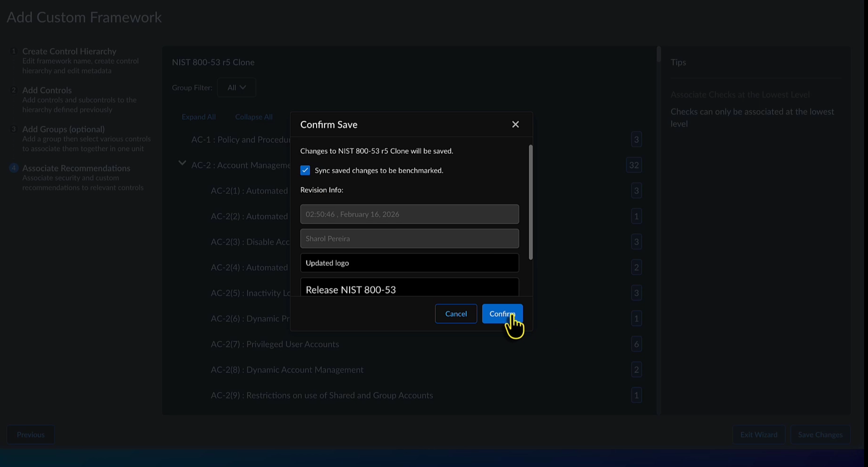868x467 pixels.
Task: Click the Updated logo revision text field
Action: point(409,263)
